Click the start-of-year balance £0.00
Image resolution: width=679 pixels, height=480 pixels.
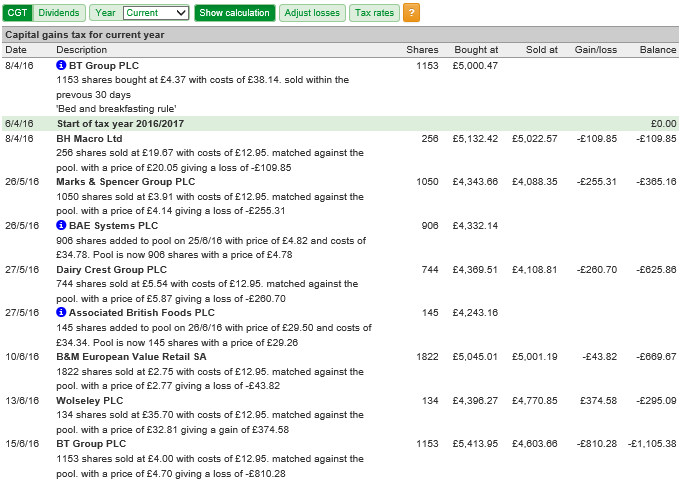[x=663, y=123]
